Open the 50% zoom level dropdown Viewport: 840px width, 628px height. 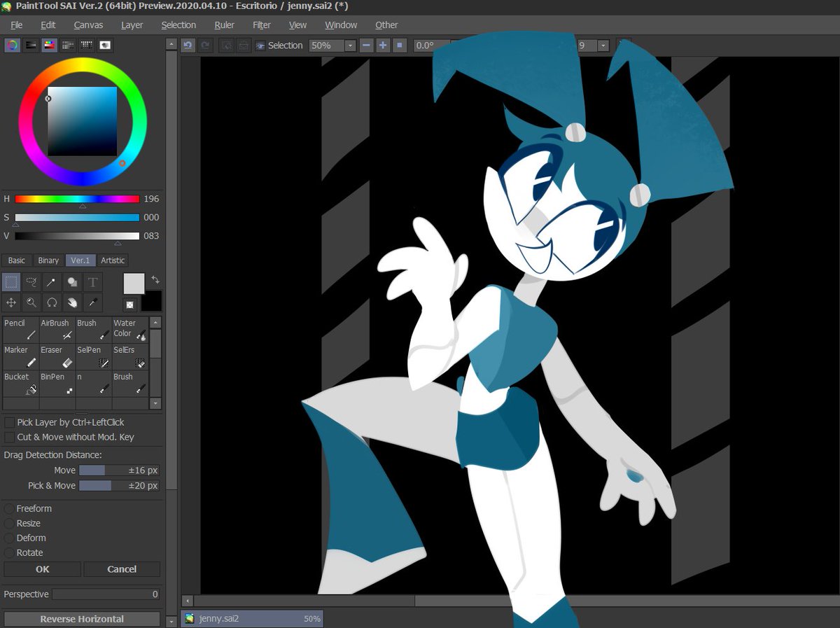[x=351, y=46]
